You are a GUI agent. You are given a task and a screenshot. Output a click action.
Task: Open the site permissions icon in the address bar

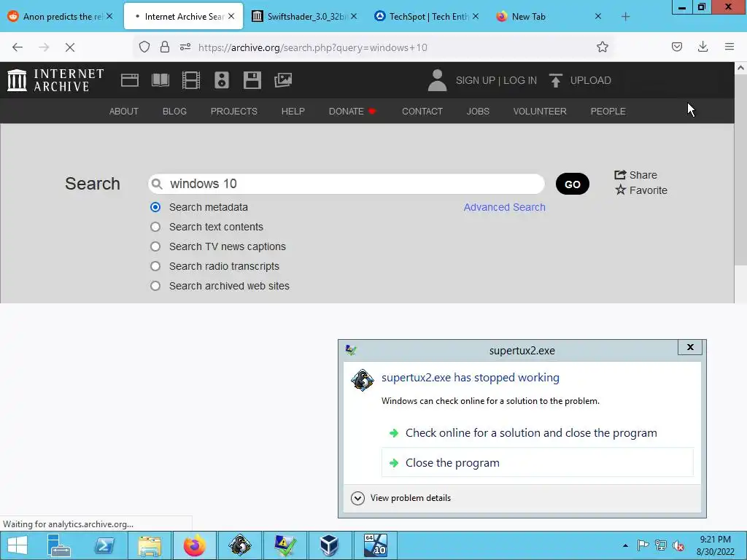click(185, 47)
